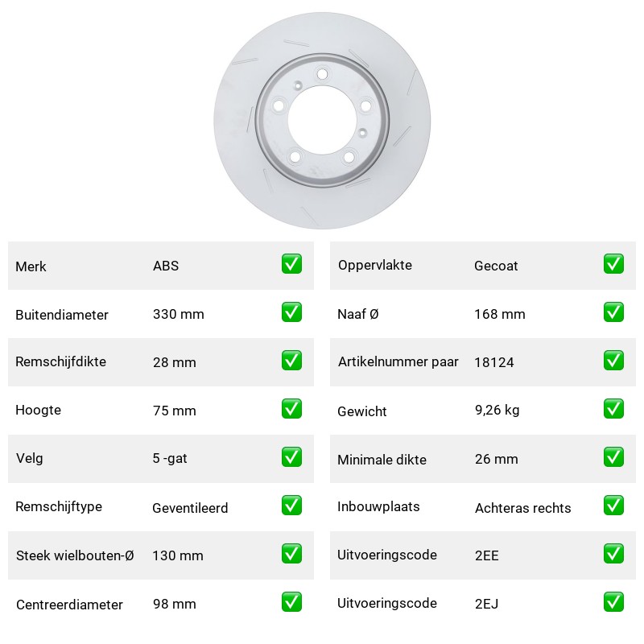Click the green check for Oppervlakte Gecoat
Image resolution: width=644 pixels, height=644 pixels.
pyautogui.click(x=613, y=264)
